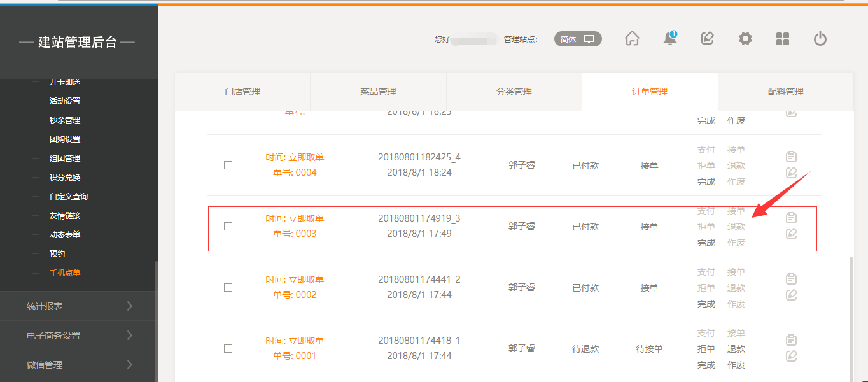Click edit icon for order 0003
868x382 pixels.
point(791,234)
